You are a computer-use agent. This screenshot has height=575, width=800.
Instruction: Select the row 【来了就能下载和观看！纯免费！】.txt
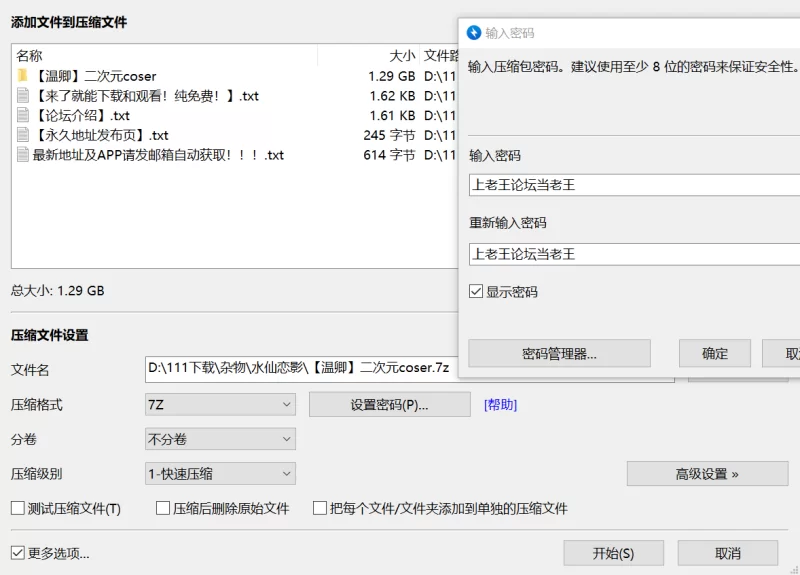[x=235, y=95]
